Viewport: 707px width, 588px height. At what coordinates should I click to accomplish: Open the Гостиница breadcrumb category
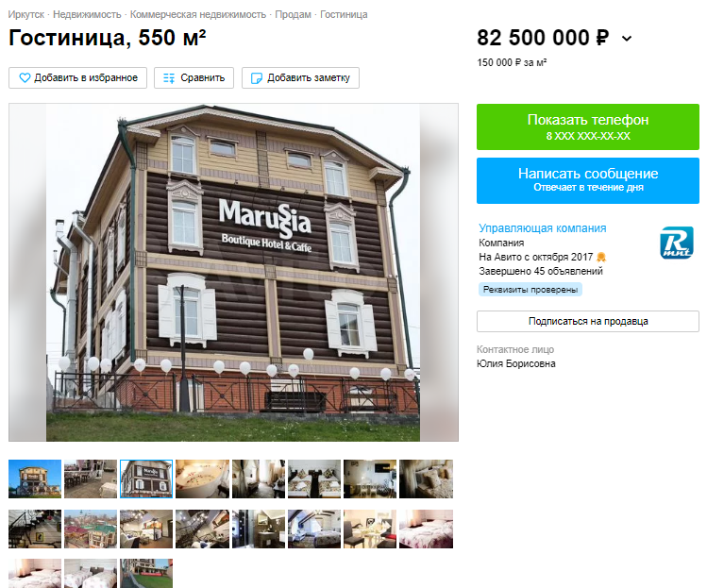click(344, 14)
